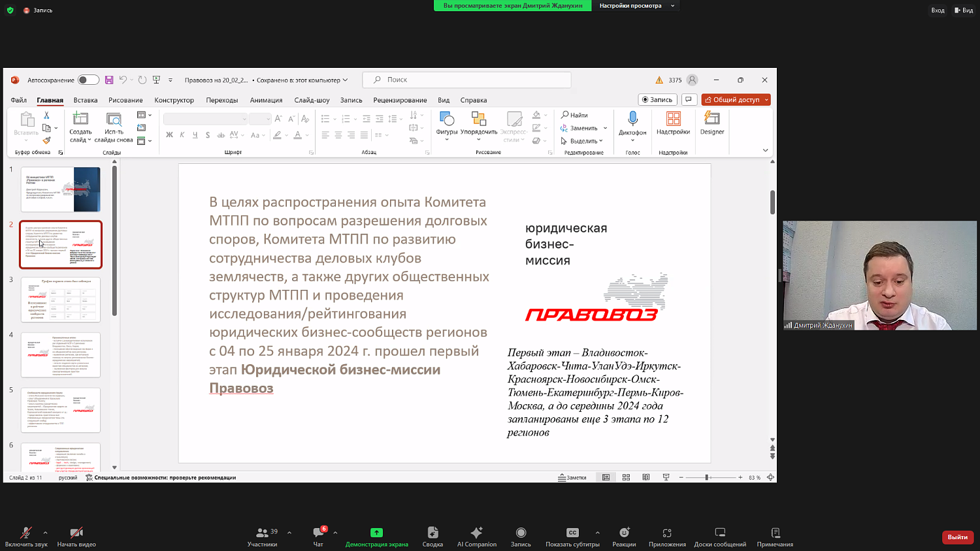980x551 pixels.
Task: Click the start slideshow from beginning icon
Action: click(156, 80)
